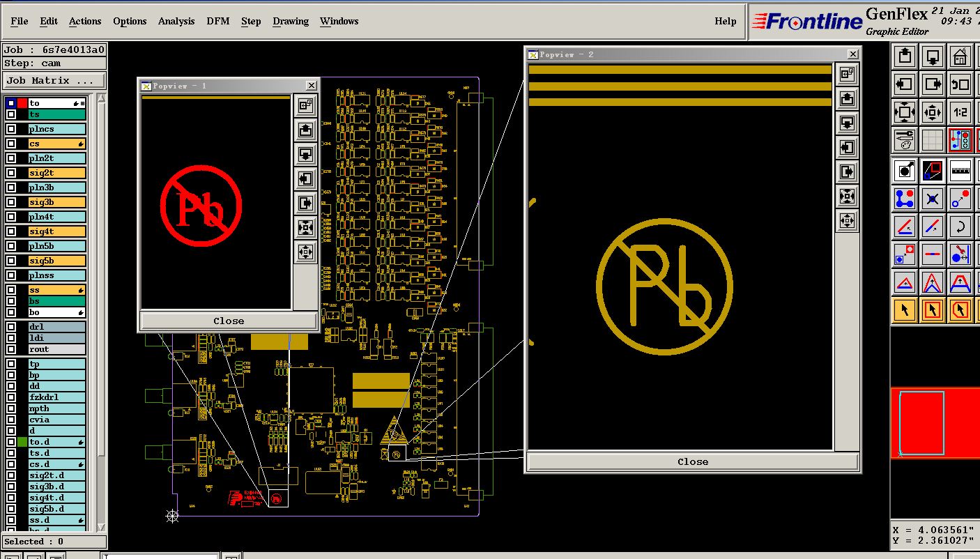
Task: Click Close button in Popview 1
Action: 229,321
